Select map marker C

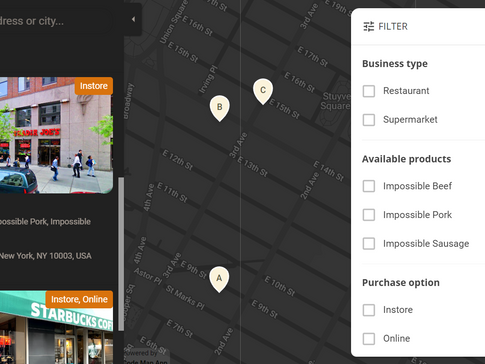pos(263,91)
